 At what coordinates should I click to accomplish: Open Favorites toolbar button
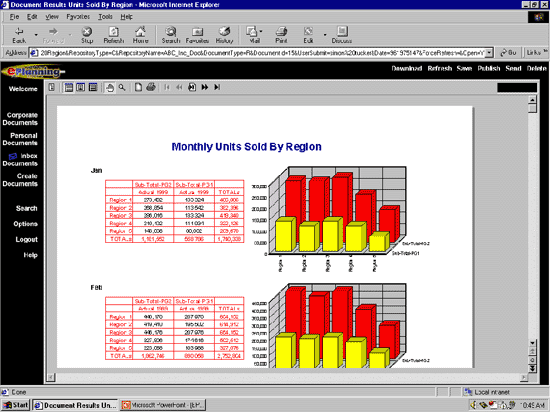197,35
